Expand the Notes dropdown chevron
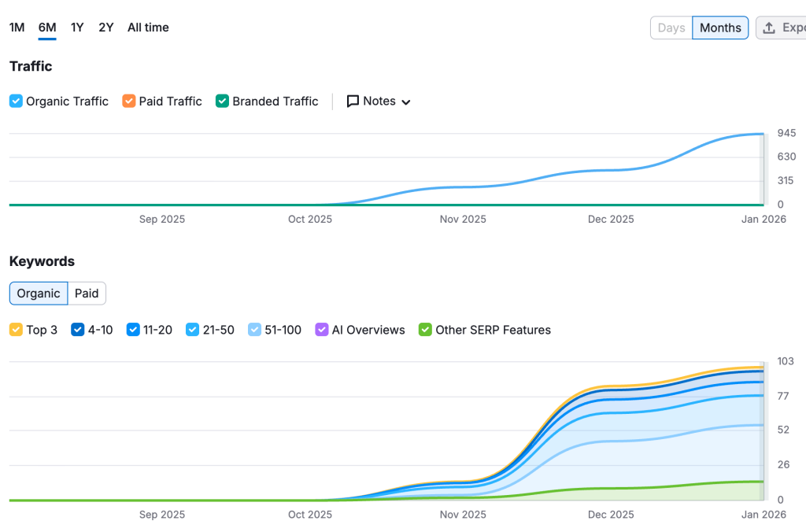 click(x=406, y=102)
